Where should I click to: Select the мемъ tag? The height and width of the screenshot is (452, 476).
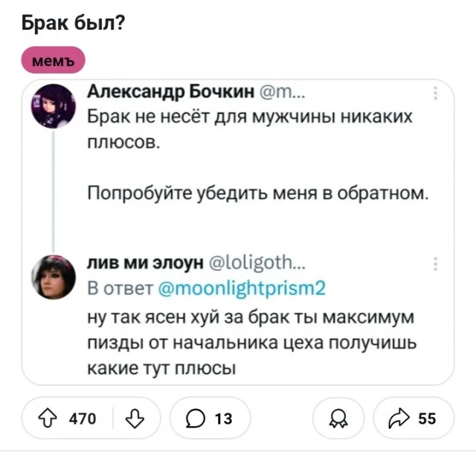(x=54, y=61)
